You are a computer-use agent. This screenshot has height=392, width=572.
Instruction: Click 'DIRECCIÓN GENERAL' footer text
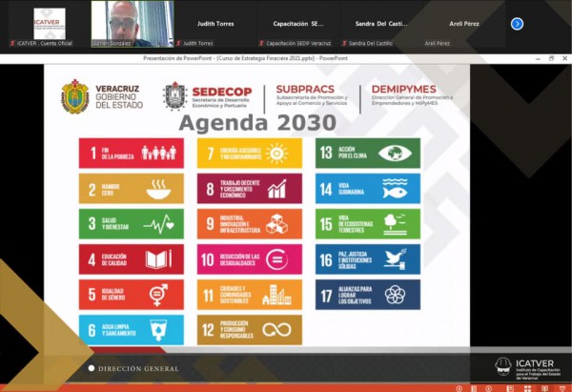pyautogui.click(x=138, y=369)
